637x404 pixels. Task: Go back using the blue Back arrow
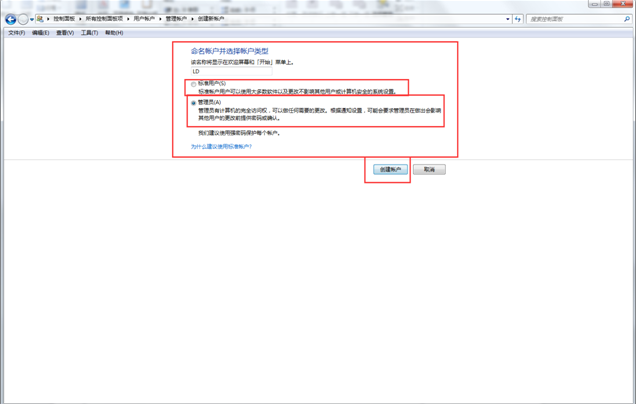(x=11, y=19)
